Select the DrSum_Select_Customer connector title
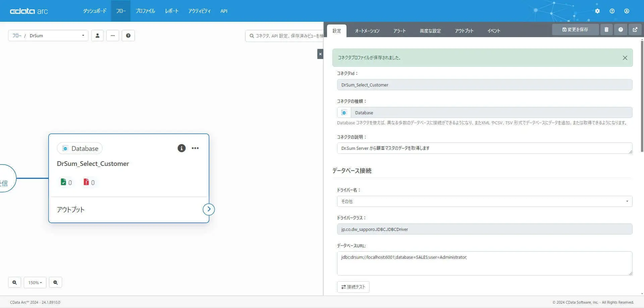Viewport: 644px width, 308px height. [93, 164]
